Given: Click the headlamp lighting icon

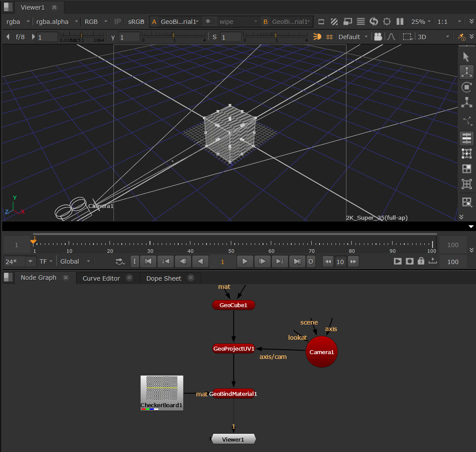Looking at the screenshot, I should tap(317, 37).
